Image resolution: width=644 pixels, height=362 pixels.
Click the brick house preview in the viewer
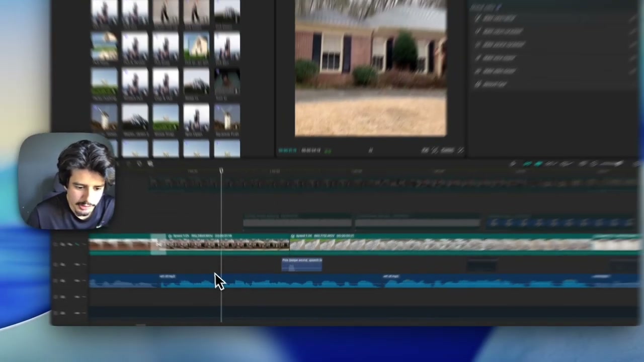click(370, 68)
